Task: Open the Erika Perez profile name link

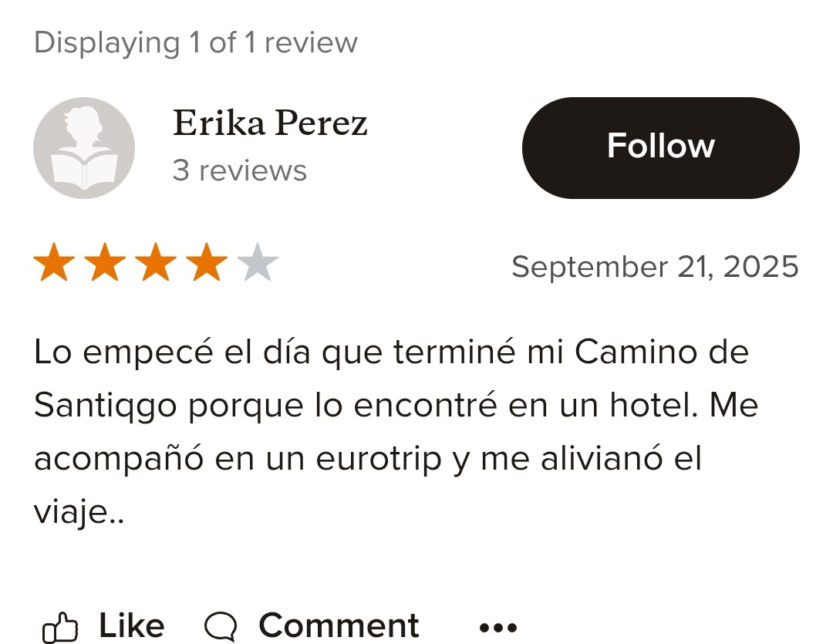Action: 270,123
